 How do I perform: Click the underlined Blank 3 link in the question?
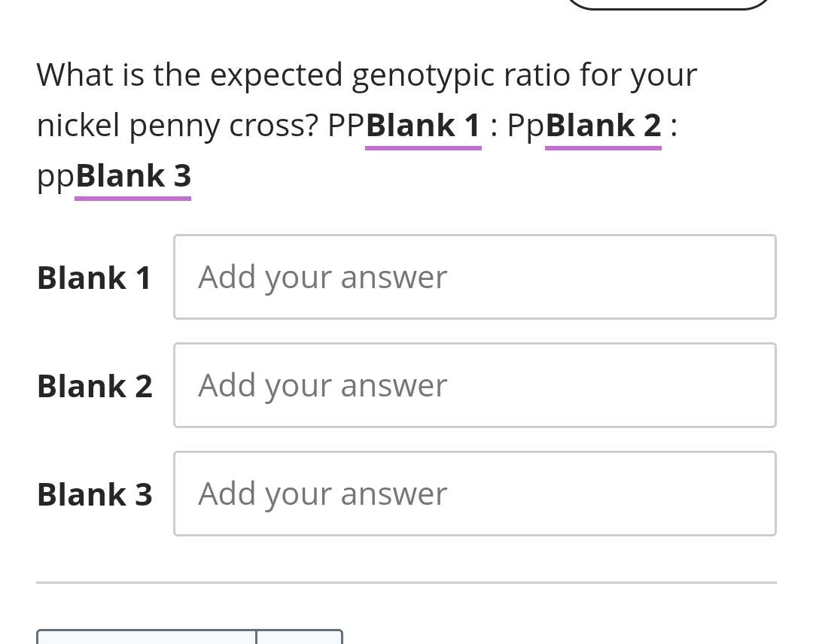(x=132, y=175)
